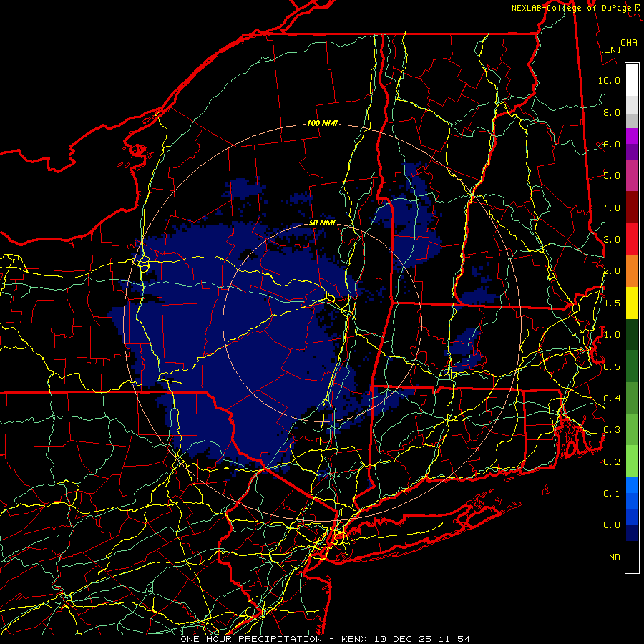Click the 4.0 legend value
Image resolution: width=644 pixels, height=644 pixels.
612,208
